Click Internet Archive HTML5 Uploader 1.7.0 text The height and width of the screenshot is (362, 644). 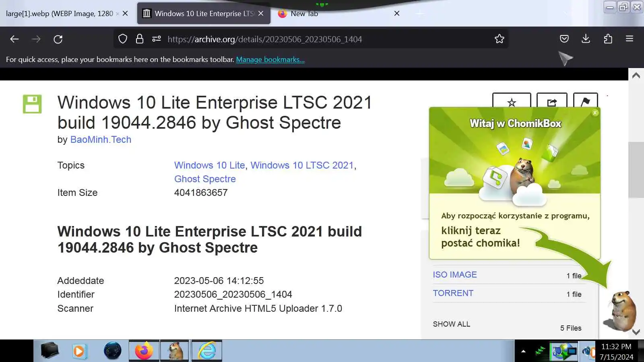click(258, 309)
